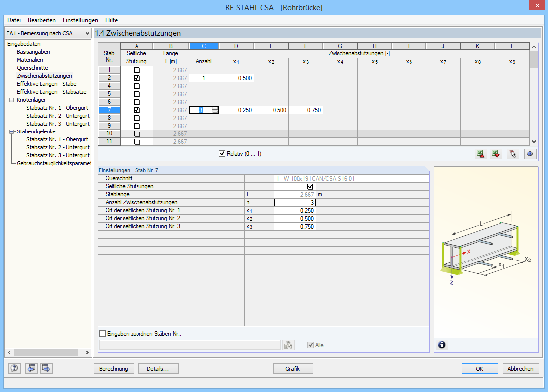Click the eye view mode icon
This screenshot has height=392, width=548.
530,154
